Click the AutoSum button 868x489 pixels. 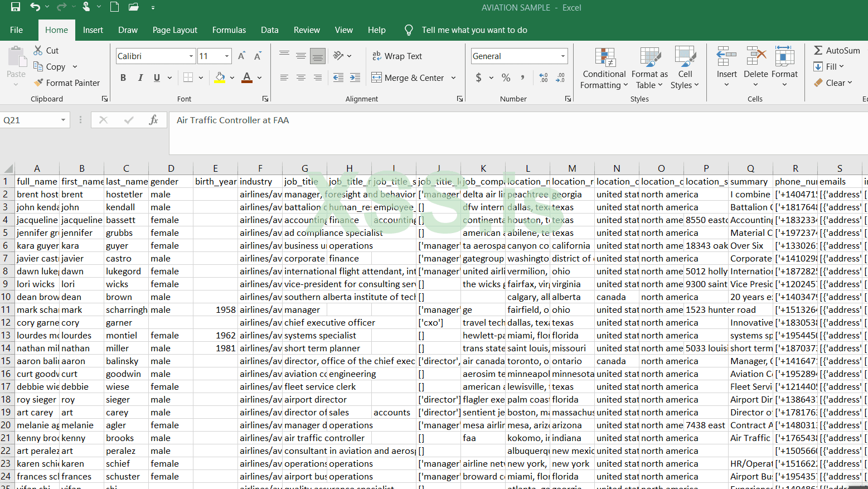836,50
